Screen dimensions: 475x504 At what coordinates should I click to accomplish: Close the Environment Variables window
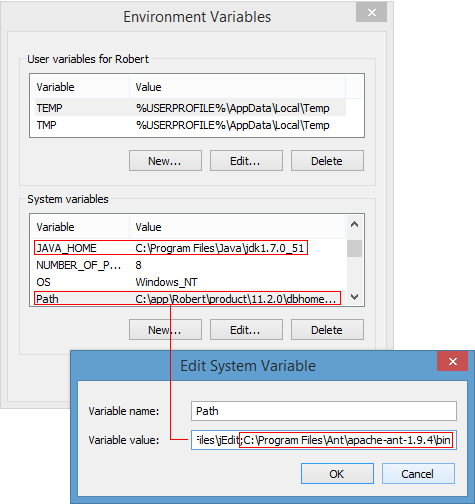[371, 13]
